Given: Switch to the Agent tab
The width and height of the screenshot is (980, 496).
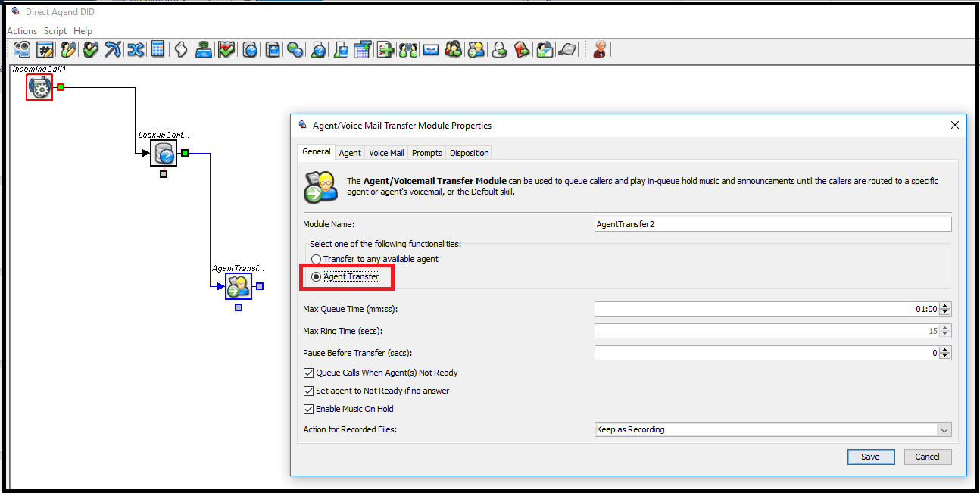Looking at the screenshot, I should tap(350, 153).
